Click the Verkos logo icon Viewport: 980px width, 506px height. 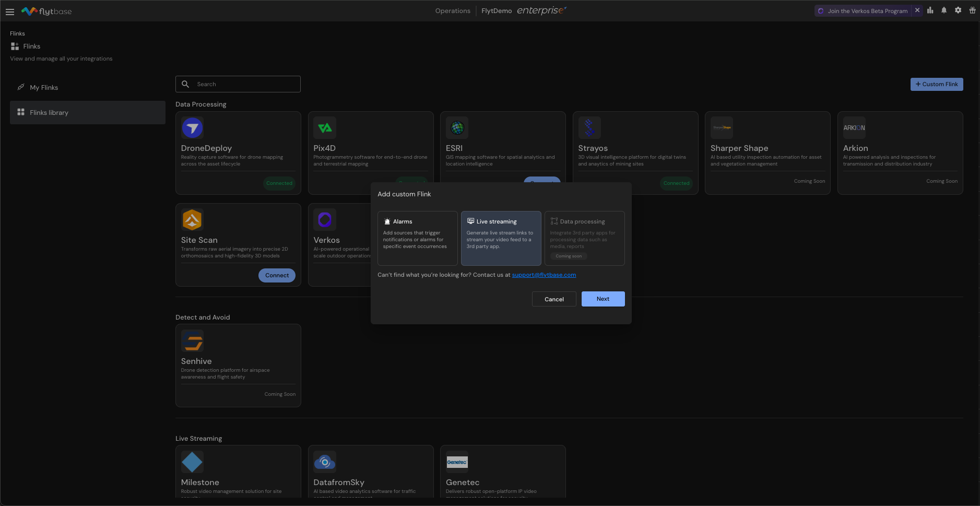pyautogui.click(x=325, y=220)
